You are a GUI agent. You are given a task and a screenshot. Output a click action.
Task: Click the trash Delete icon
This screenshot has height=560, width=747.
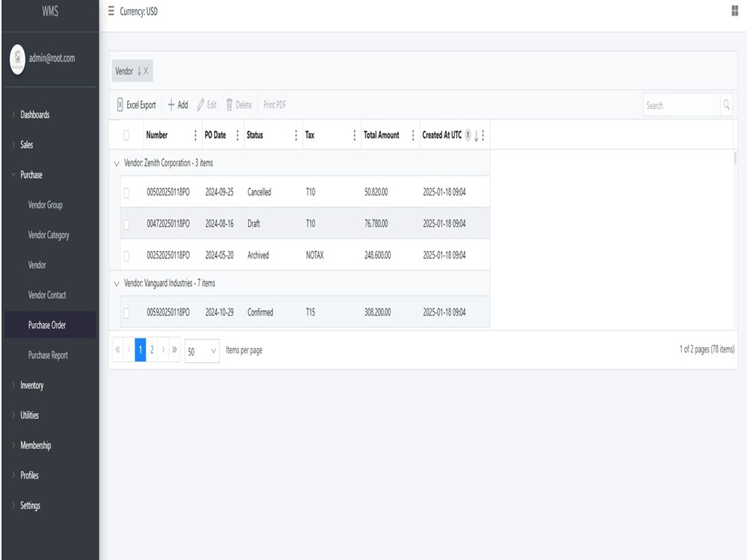pos(229,105)
